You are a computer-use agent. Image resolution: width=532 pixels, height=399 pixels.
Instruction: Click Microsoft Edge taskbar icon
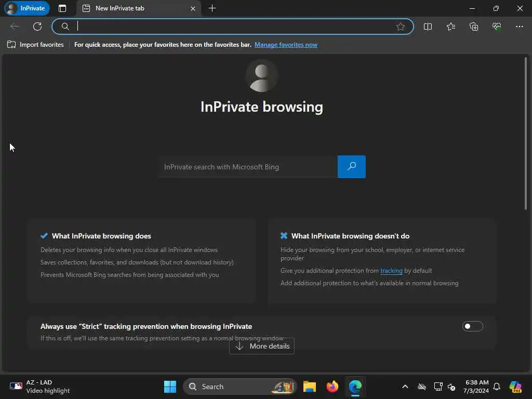[355, 387]
